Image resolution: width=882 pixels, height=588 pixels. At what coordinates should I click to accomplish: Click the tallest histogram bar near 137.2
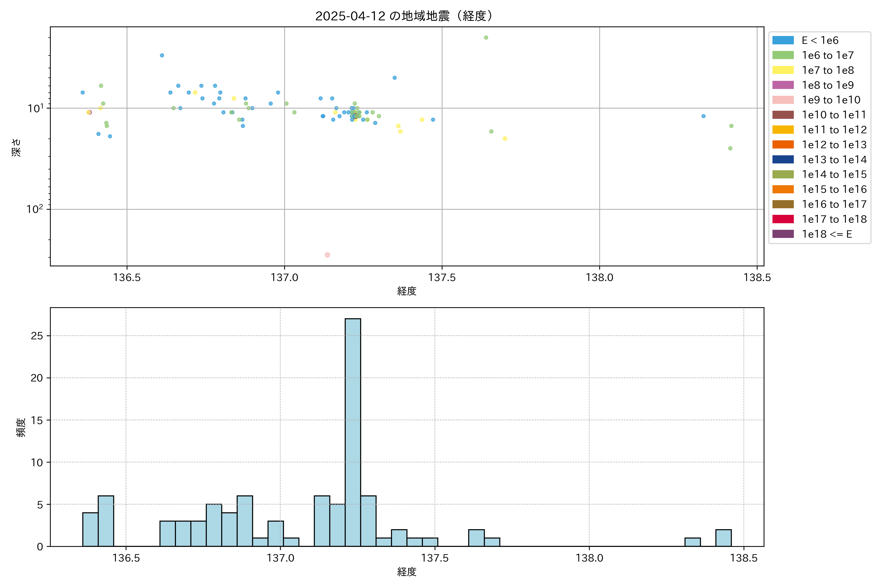pos(353,431)
